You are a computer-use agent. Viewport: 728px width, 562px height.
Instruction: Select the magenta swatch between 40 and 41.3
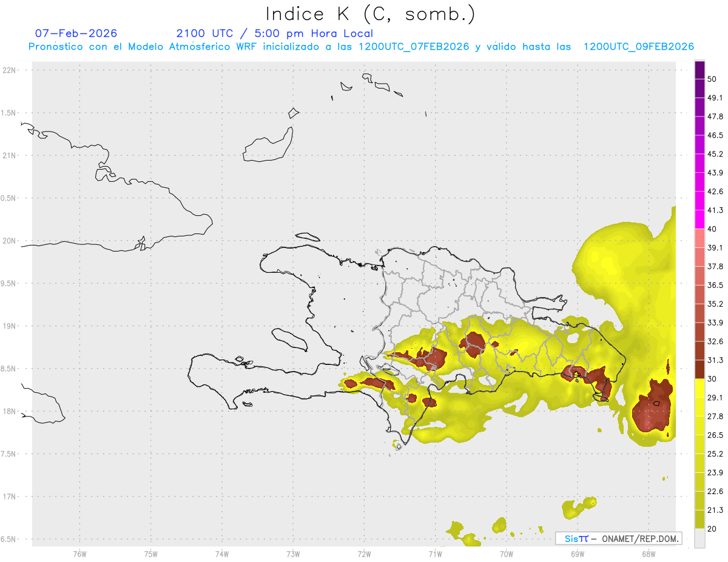[699, 219]
